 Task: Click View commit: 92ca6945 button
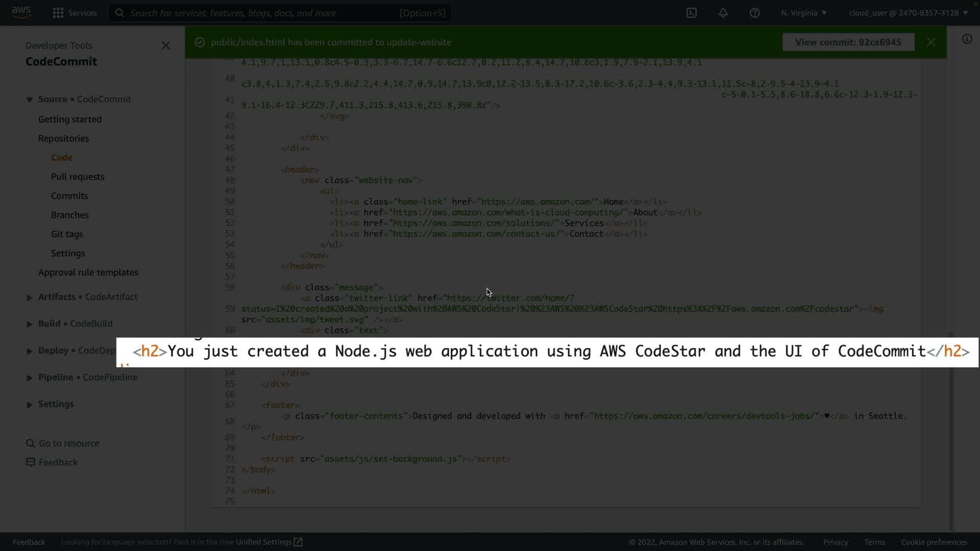point(848,42)
